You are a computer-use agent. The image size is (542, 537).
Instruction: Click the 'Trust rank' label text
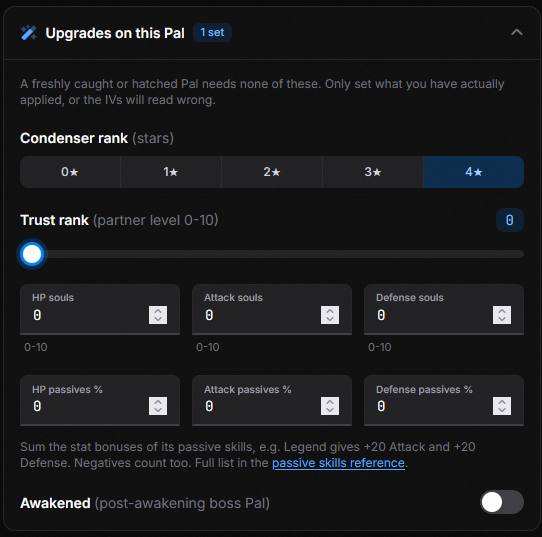tap(54, 220)
